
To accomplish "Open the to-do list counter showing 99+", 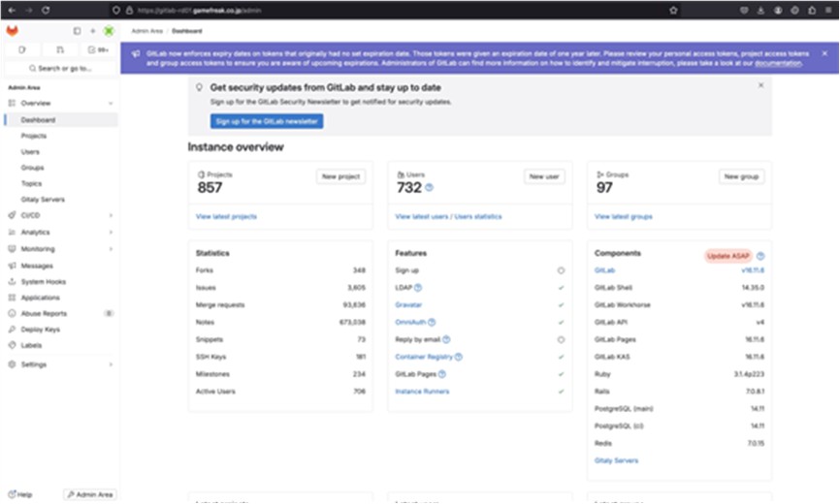I will [x=99, y=49].
